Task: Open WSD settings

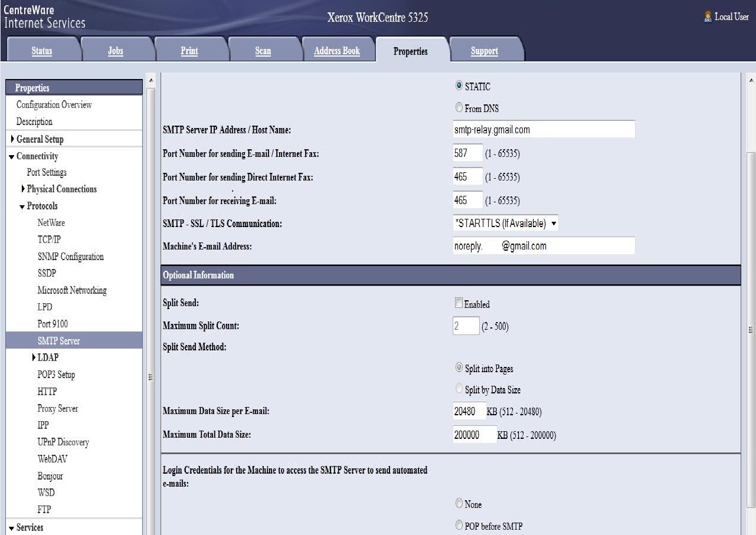Action: click(46, 492)
